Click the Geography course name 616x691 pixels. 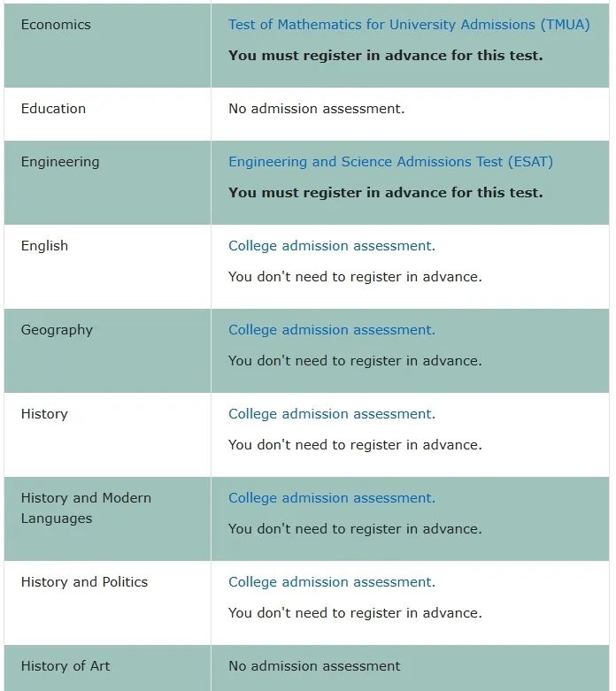(57, 330)
